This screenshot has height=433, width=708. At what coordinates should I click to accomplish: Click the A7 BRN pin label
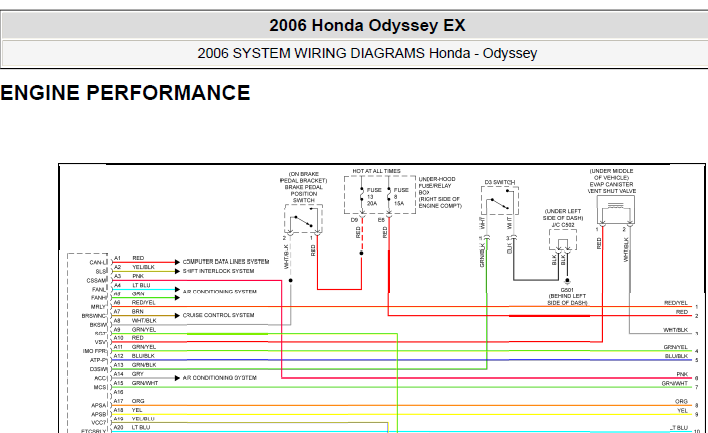129,312
